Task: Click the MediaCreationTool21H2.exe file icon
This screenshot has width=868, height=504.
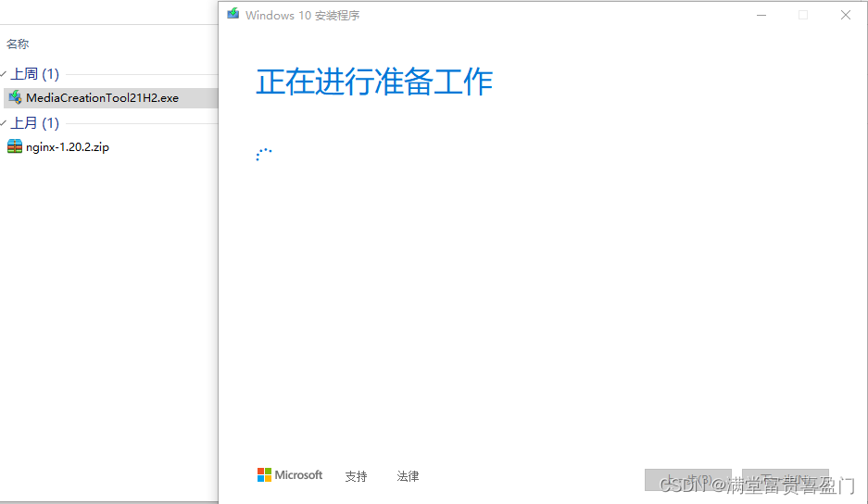Action: coord(15,98)
